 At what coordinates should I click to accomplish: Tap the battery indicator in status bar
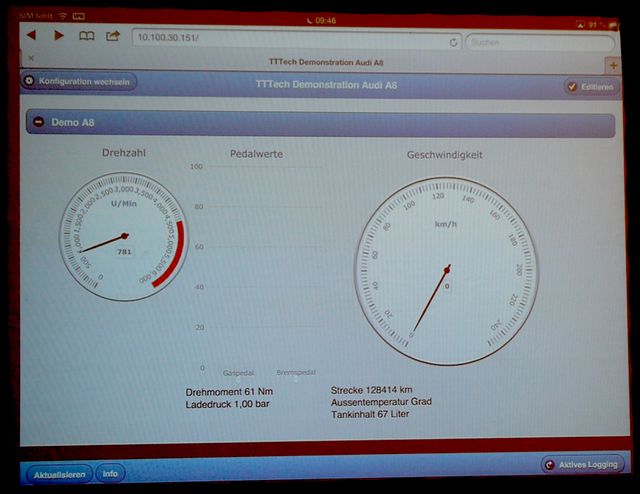[x=612, y=25]
